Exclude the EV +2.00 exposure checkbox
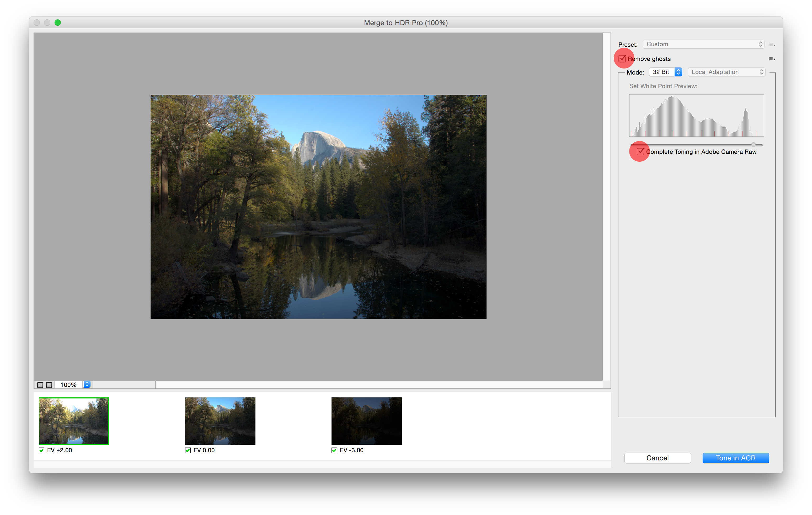812x515 pixels. pyautogui.click(x=42, y=450)
